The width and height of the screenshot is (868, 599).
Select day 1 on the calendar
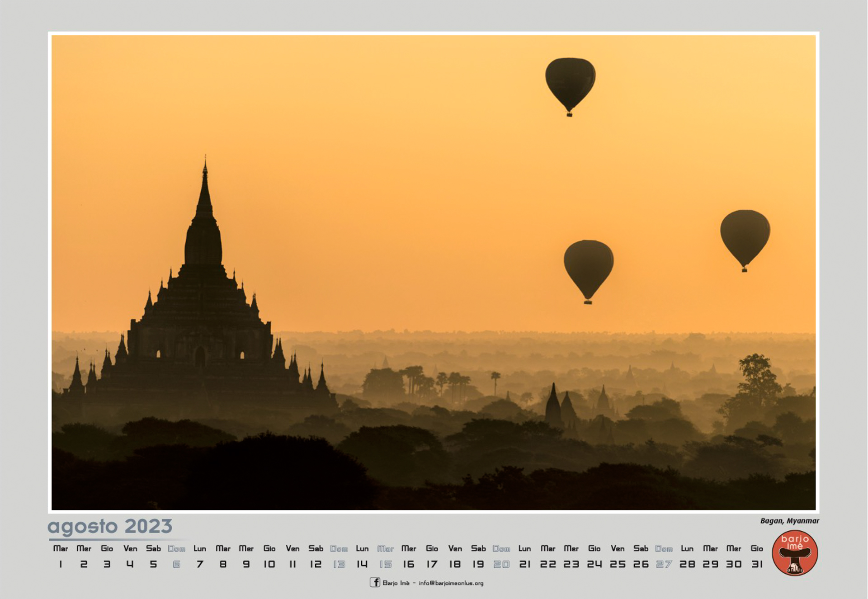tap(61, 564)
